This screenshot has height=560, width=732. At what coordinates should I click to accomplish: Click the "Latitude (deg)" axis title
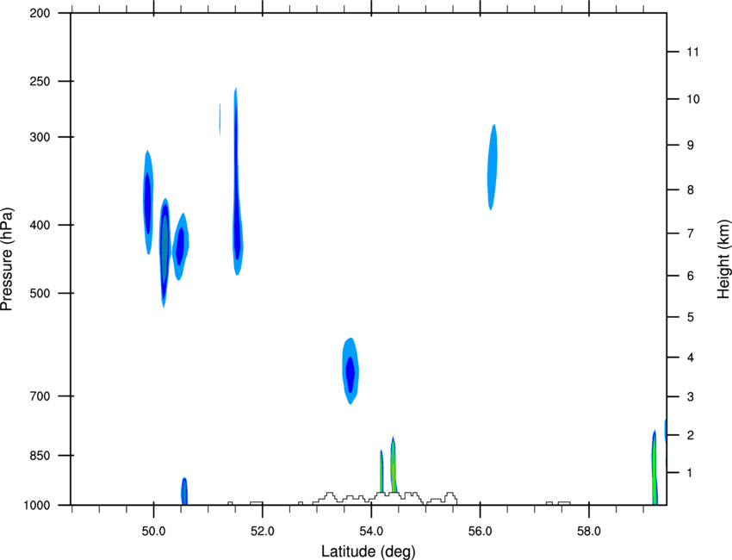tap(369, 551)
